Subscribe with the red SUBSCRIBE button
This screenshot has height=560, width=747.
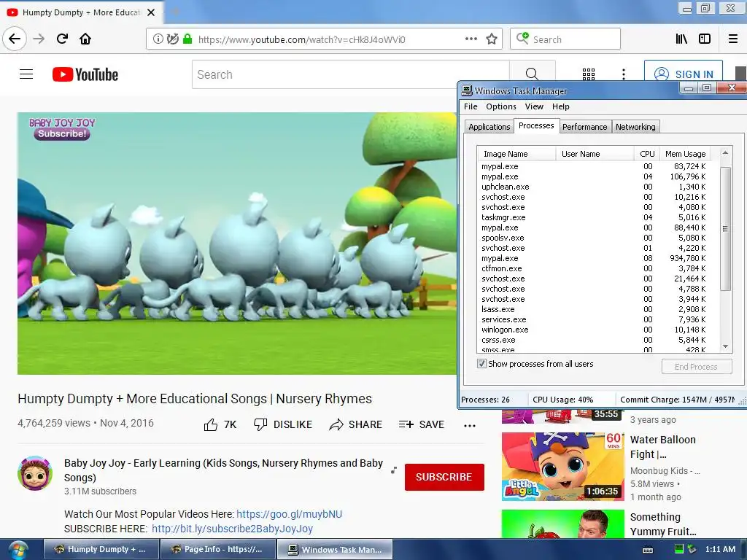coord(444,477)
